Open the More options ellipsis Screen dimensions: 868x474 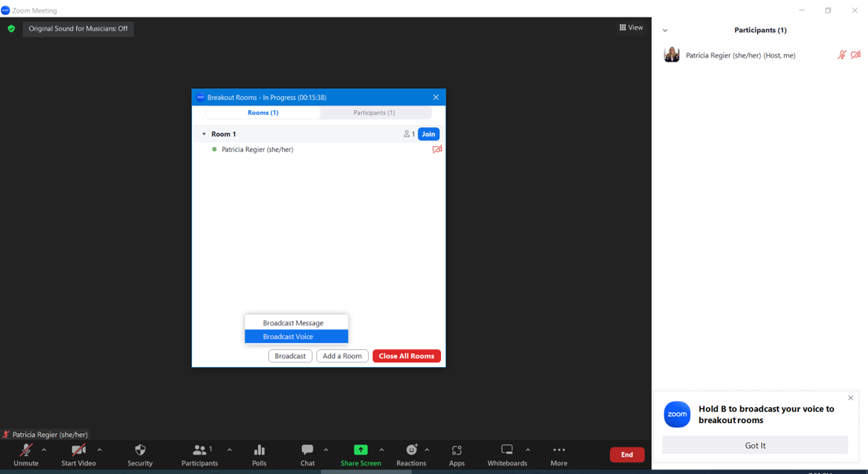click(x=558, y=454)
